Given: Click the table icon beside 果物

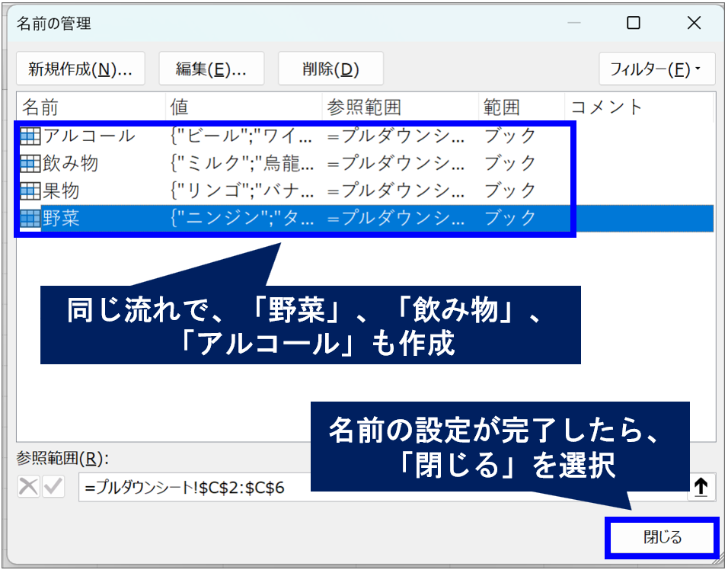Looking at the screenshot, I should [x=30, y=191].
